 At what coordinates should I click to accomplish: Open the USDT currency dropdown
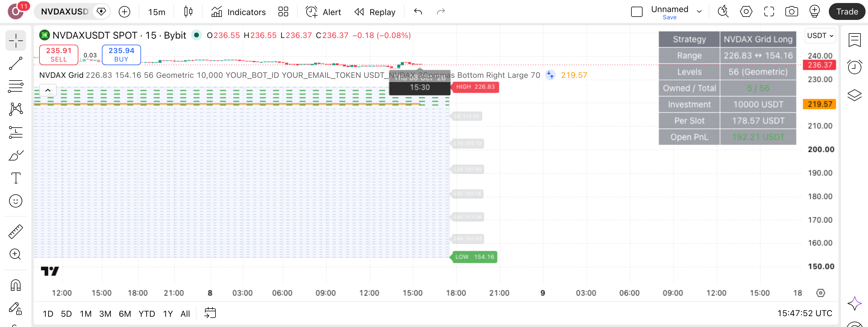(x=820, y=35)
